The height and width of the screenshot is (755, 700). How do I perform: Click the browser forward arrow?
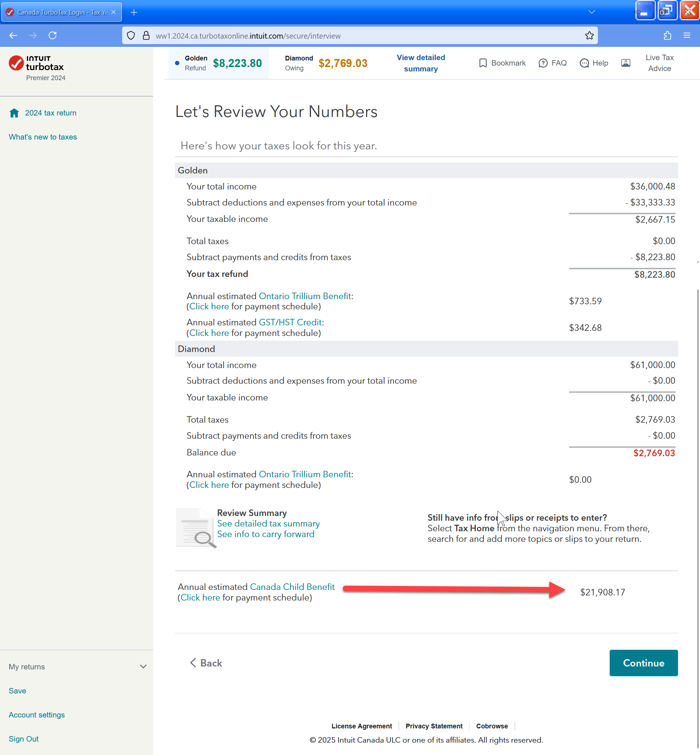click(33, 36)
